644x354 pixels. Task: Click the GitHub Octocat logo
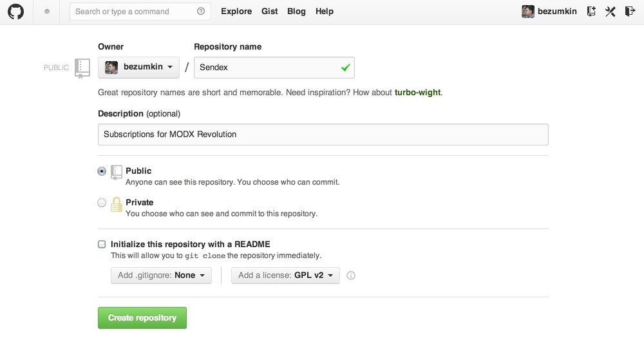pyautogui.click(x=15, y=12)
